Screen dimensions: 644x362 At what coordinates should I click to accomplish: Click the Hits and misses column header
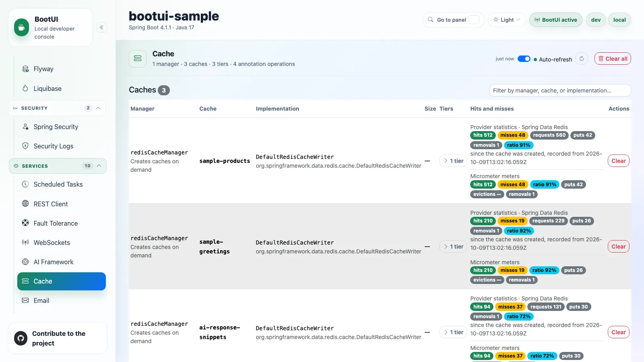tap(492, 109)
